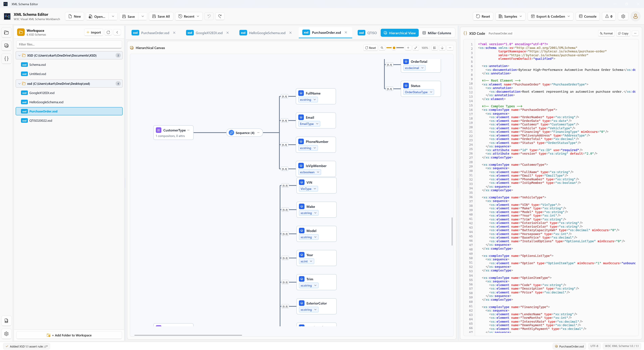Minimize the Hierarchical Canvas panel
This screenshot has width=644, height=350.
click(450, 48)
